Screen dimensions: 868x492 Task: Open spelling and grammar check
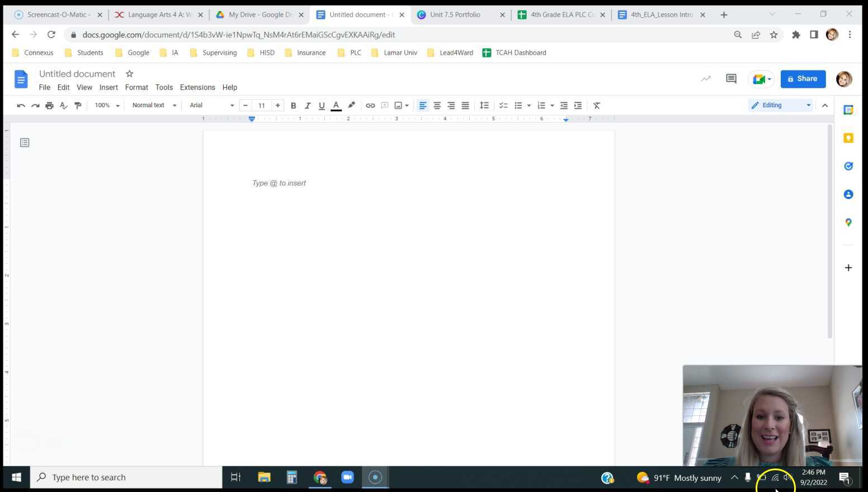[x=63, y=105]
